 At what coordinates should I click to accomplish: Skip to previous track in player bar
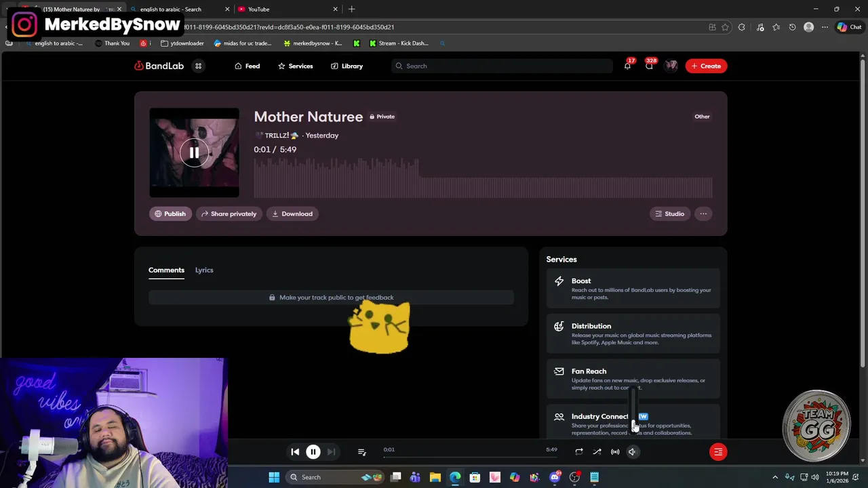click(295, 452)
